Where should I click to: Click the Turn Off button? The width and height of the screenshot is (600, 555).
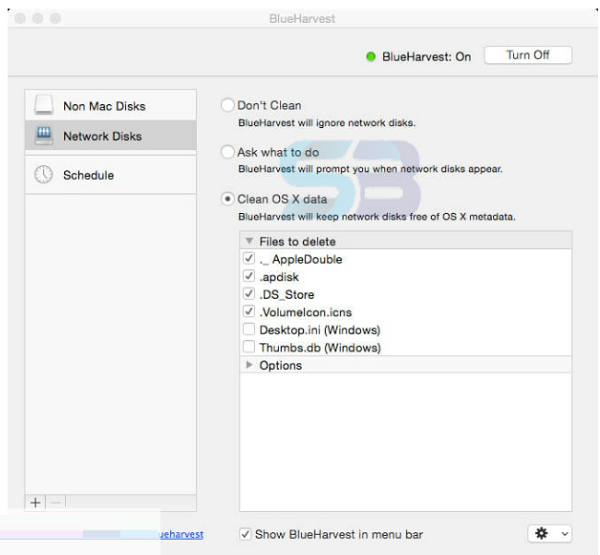click(528, 56)
